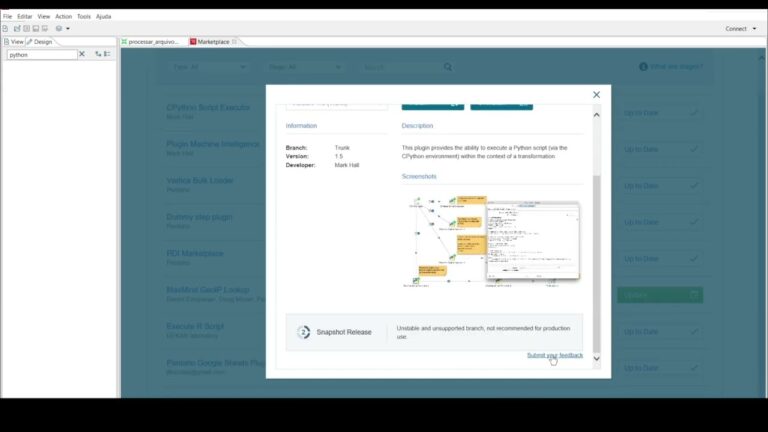The height and width of the screenshot is (432, 768).
Task: Click the perspective switcher icon
Action: click(59, 28)
